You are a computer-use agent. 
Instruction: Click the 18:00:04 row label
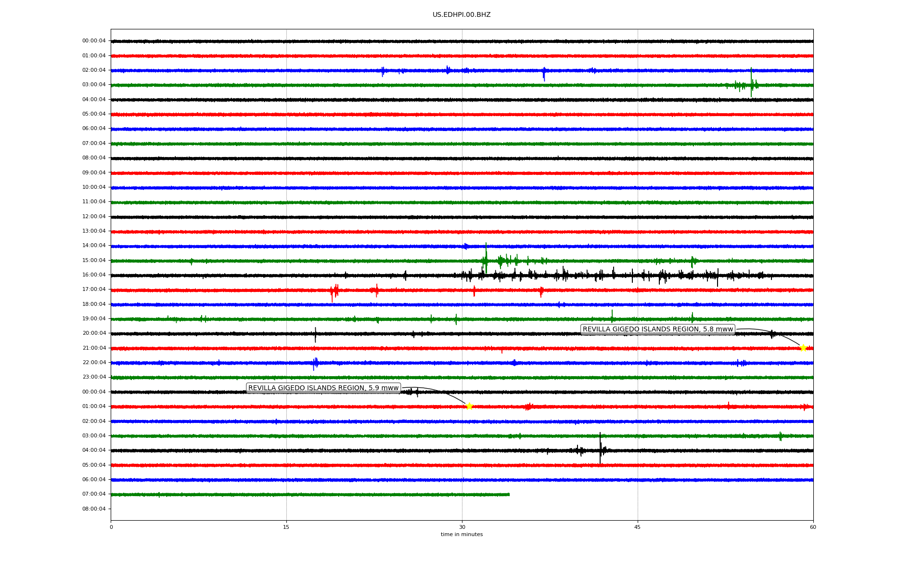click(94, 304)
